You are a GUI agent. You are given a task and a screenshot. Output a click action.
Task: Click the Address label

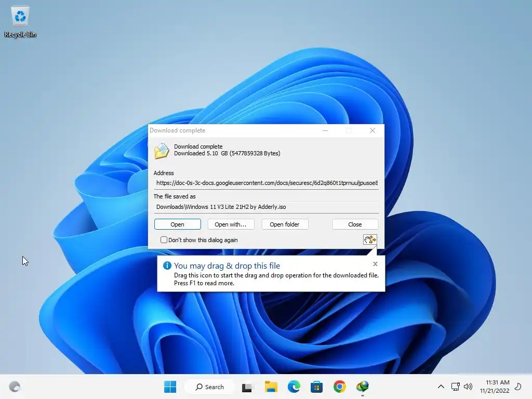coord(164,173)
